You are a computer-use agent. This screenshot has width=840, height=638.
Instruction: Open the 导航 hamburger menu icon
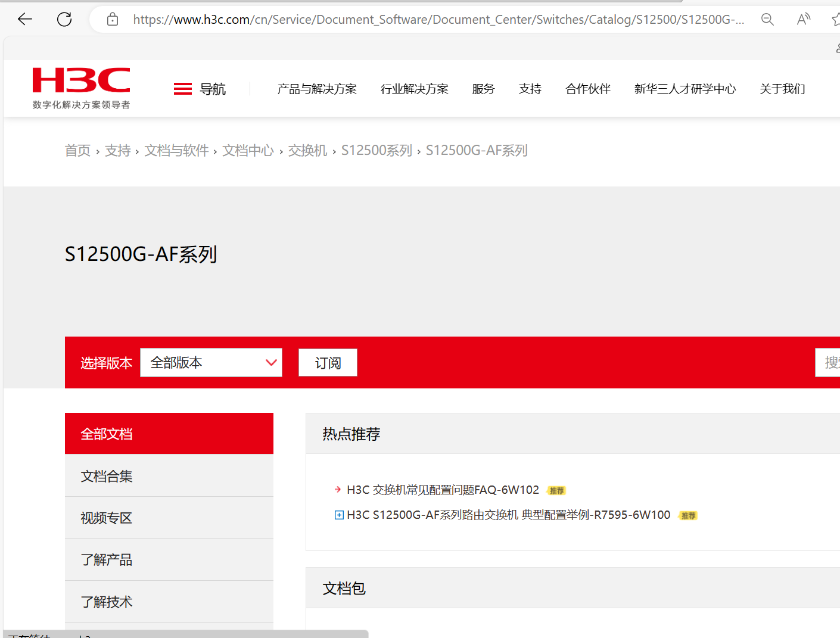[183, 89]
